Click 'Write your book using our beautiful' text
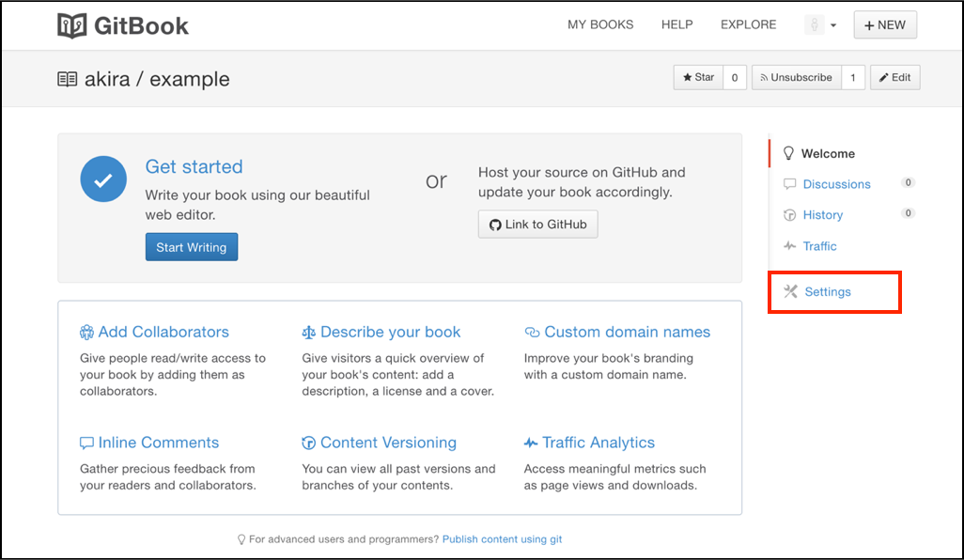Image resolution: width=964 pixels, height=560 pixels. [x=257, y=195]
